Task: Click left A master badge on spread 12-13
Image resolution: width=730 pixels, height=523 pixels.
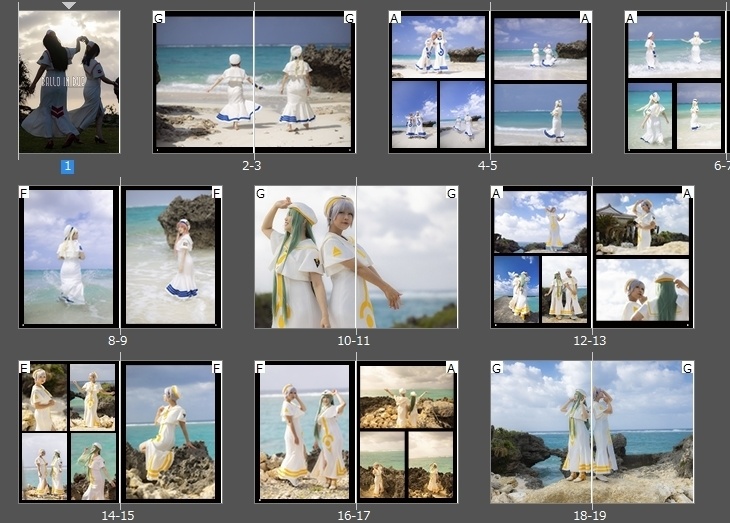Action: click(x=497, y=193)
